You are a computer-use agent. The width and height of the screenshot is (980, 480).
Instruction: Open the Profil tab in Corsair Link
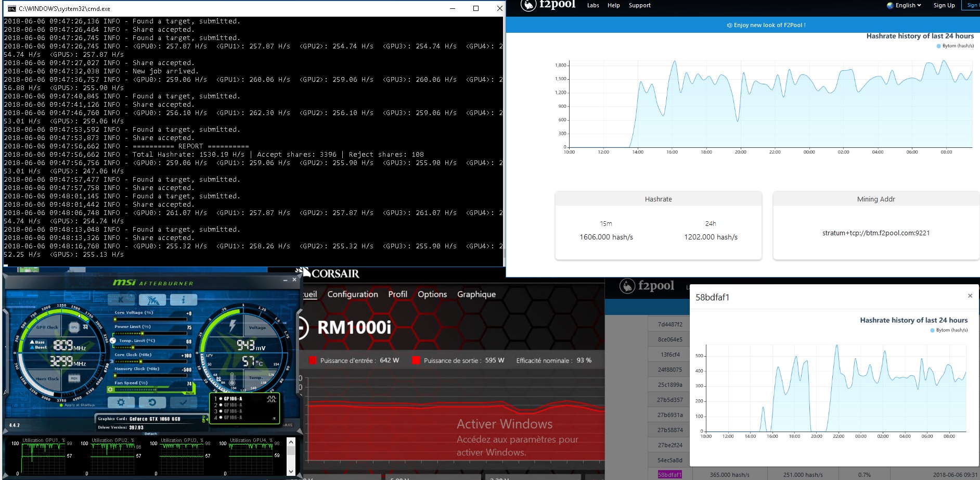tap(398, 294)
